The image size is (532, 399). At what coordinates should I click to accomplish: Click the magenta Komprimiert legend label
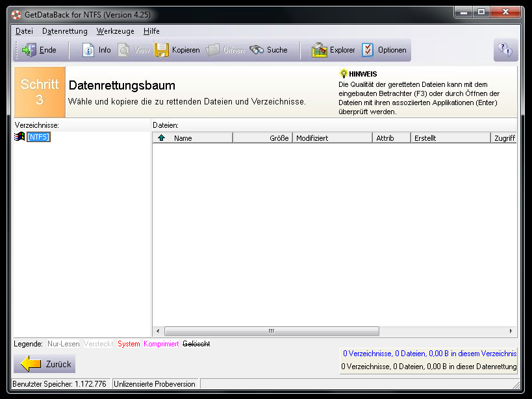[161, 344]
